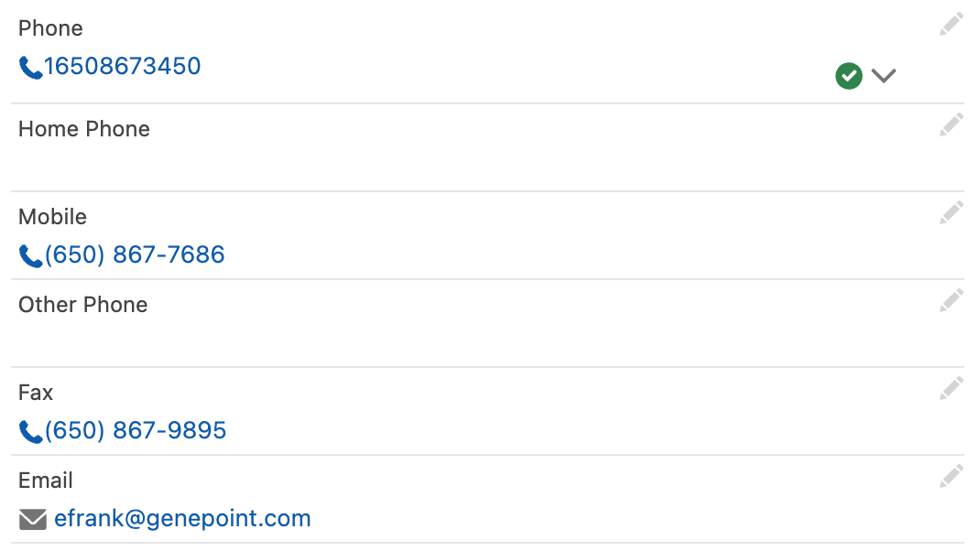
Task: Dial mobile number (650) 867-7686
Action: point(135,254)
